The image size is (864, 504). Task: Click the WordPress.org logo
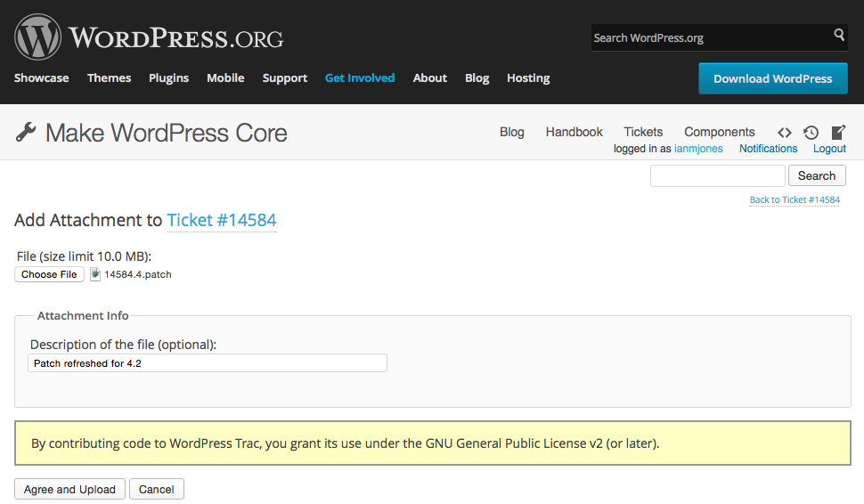point(149,37)
